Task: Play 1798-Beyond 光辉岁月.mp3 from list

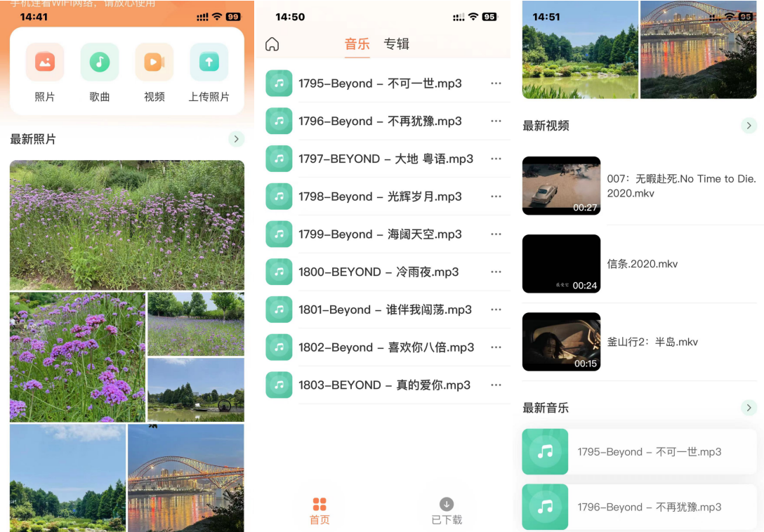Action: (x=380, y=197)
